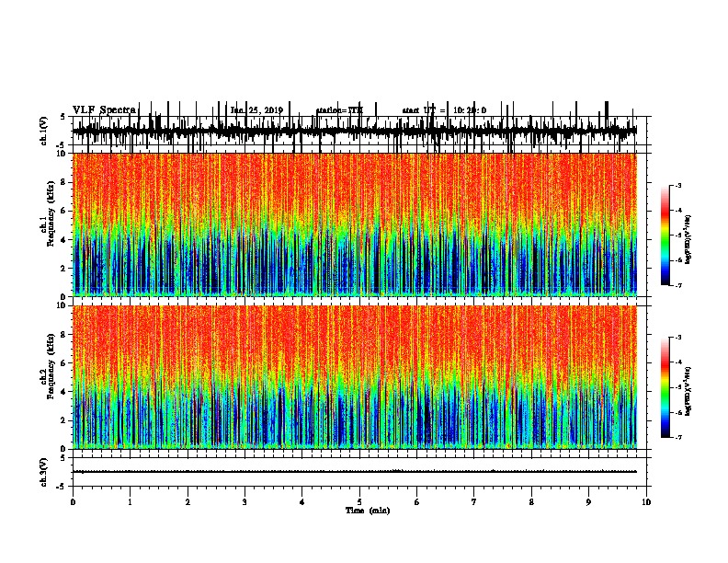
Task: Click the '2' kHz tick on ch.2 spectrogram
Action: click(x=63, y=420)
